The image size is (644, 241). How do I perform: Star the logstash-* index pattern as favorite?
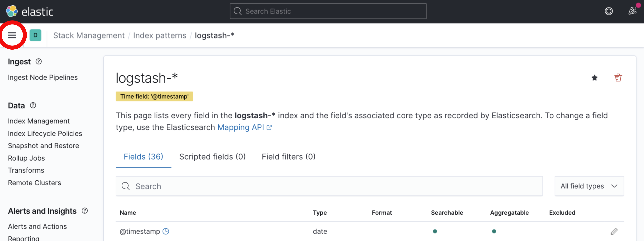[595, 78]
